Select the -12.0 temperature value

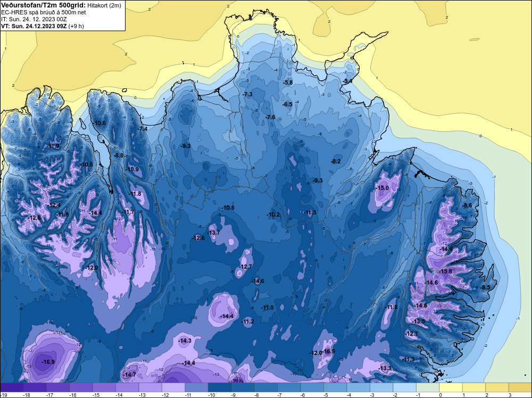[316, 353]
